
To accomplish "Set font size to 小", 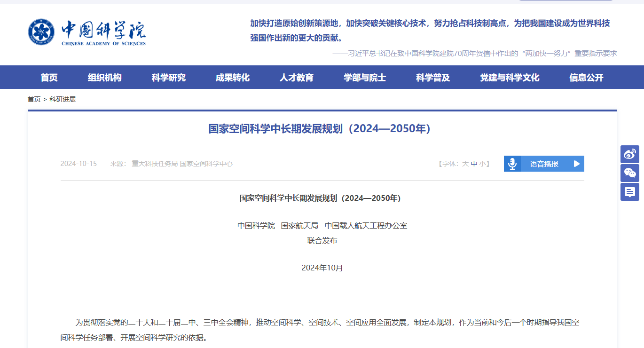I will (482, 164).
